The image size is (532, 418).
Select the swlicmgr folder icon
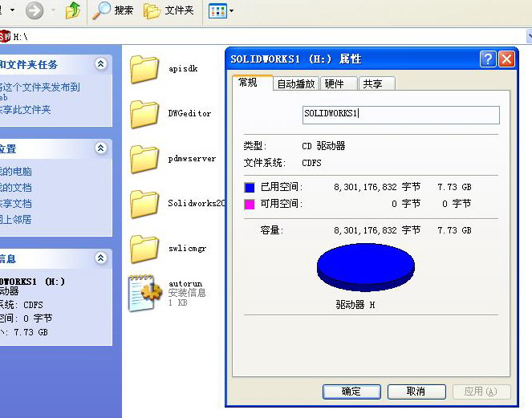coord(144,249)
